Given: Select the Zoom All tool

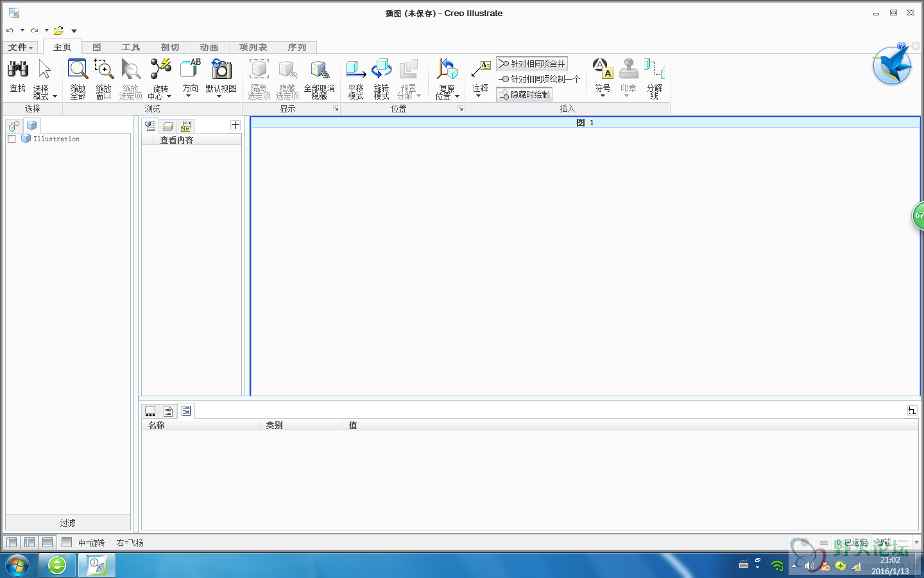Looking at the screenshot, I should pos(78,69).
